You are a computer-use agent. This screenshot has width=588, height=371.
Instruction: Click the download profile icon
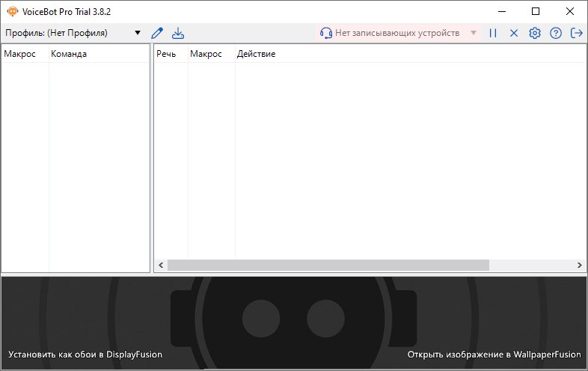click(x=178, y=33)
